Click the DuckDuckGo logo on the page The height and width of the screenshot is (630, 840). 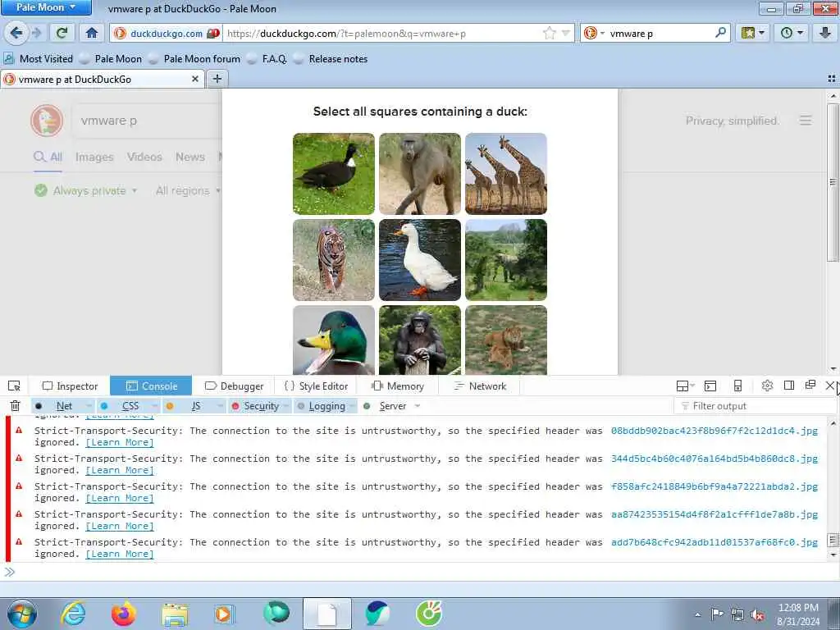click(47, 121)
